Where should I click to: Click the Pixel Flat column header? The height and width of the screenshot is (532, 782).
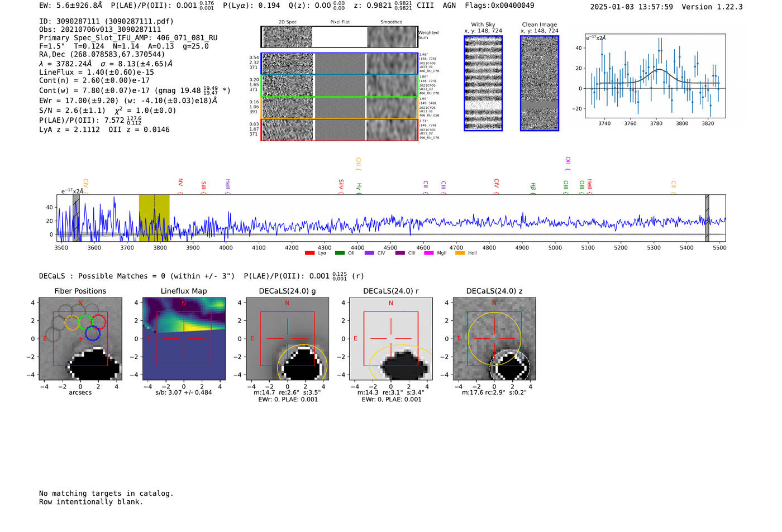340,22
